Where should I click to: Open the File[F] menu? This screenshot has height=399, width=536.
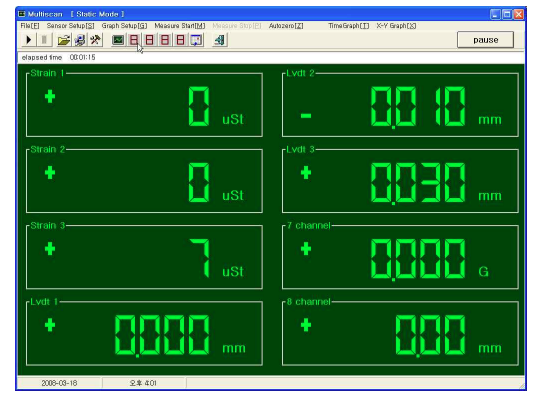(x=30, y=26)
